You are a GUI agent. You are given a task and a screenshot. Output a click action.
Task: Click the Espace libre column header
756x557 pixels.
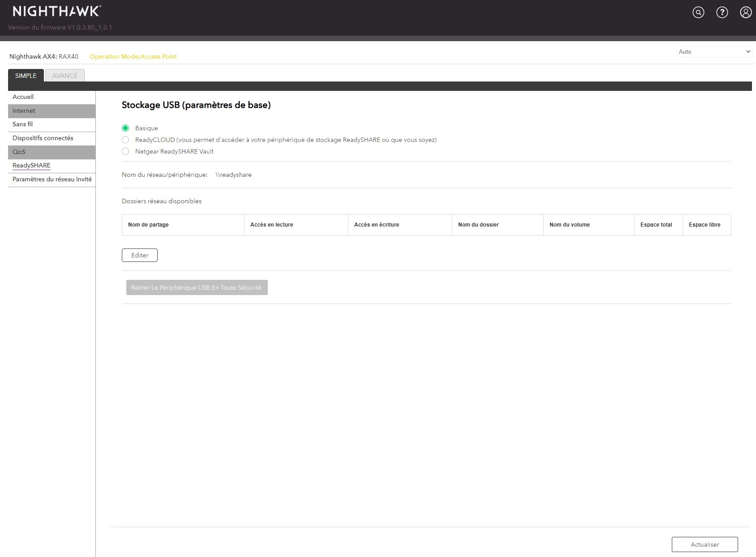point(704,225)
